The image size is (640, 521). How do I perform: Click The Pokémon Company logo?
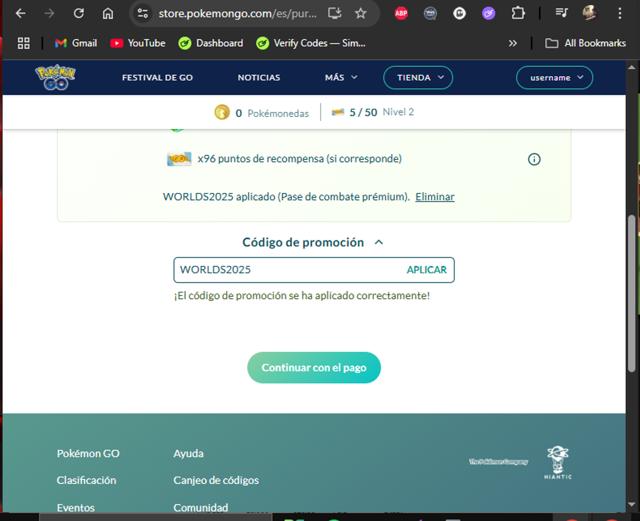[x=498, y=462]
